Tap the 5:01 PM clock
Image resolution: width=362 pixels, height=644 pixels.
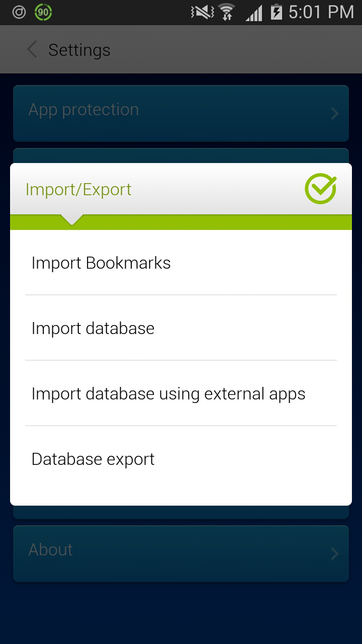321,12
